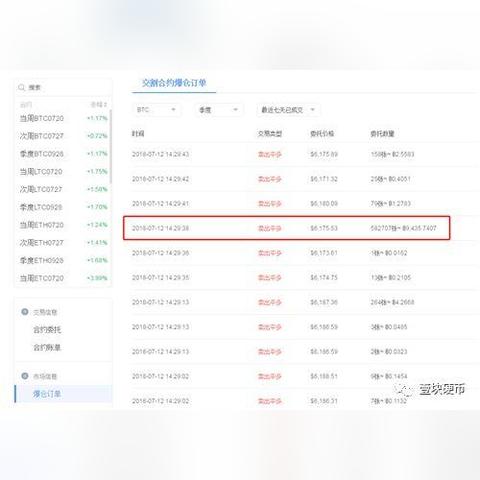Image resolution: width=480 pixels, height=480 pixels.
Task: Select contract 当周ETC0720
Action: pos(42,278)
